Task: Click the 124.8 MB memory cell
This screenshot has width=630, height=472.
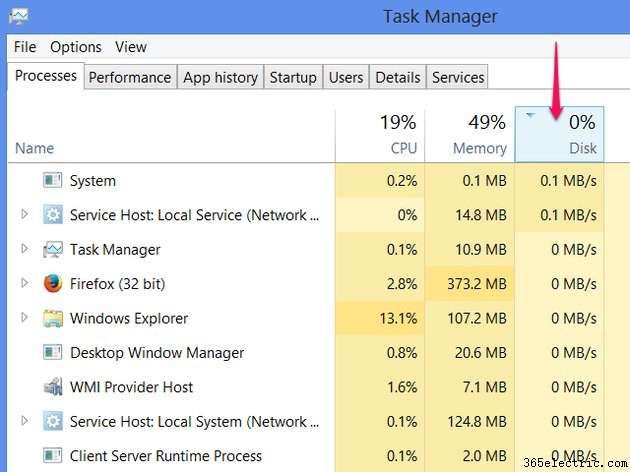Action: click(x=470, y=421)
